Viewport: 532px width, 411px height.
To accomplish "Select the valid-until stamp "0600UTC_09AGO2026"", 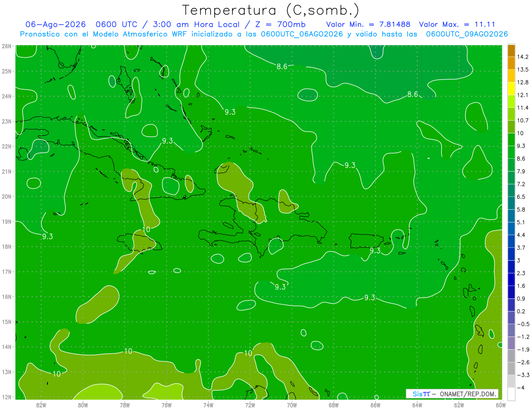I will [467, 34].
